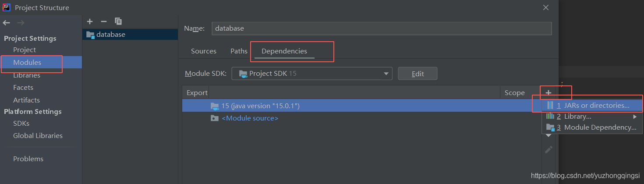Switch to the Paths tab
Image resolution: width=644 pixels, height=184 pixels.
(239, 51)
